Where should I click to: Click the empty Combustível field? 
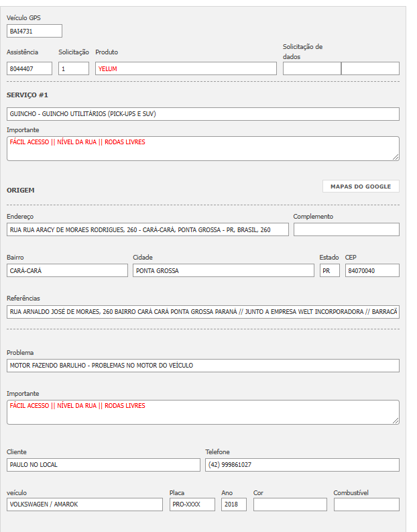tap(366, 504)
